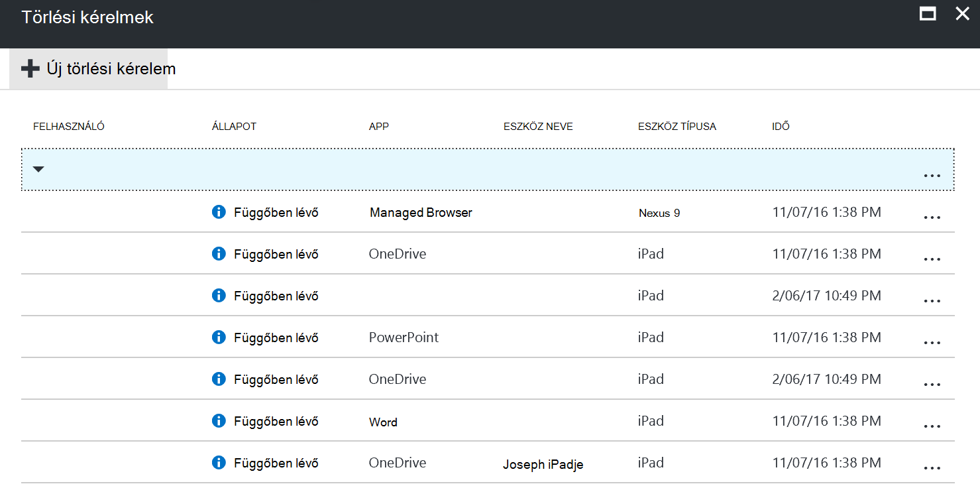Select the Joseph iPadje device name
The image size is (980, 490).
543,464
